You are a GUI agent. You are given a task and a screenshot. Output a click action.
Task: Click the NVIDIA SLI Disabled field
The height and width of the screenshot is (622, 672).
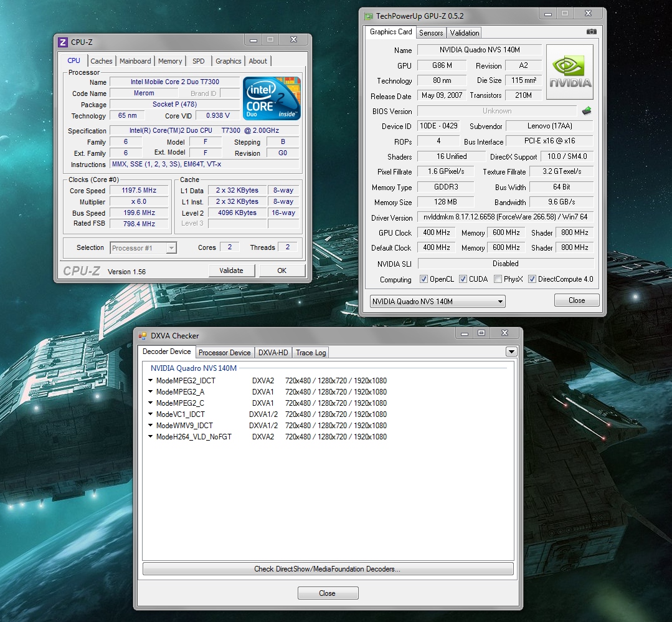click(505, 264)
